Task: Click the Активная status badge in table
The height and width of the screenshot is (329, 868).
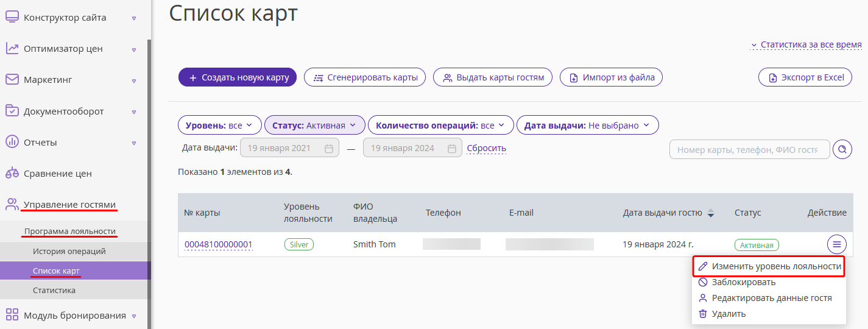Action: tap(757, 245)
